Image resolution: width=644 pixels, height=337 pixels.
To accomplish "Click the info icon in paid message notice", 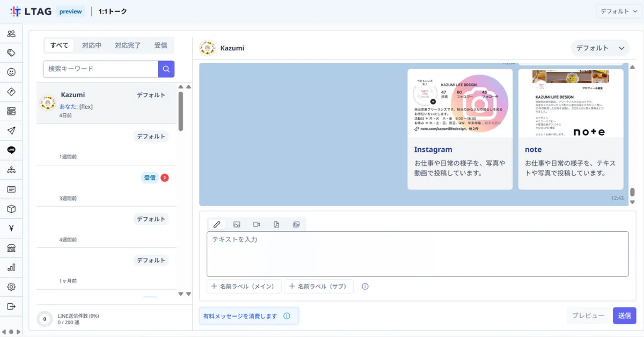I will pos(287,316).
